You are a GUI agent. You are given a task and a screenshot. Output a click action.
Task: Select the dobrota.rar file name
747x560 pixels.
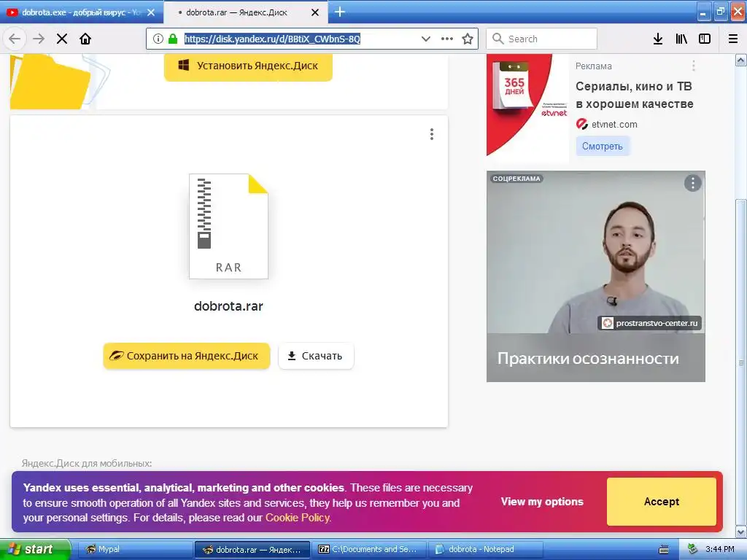pos(228,306)
